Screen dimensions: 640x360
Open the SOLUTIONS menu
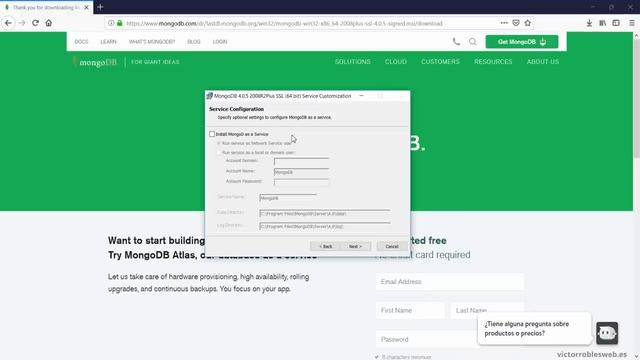353,62
